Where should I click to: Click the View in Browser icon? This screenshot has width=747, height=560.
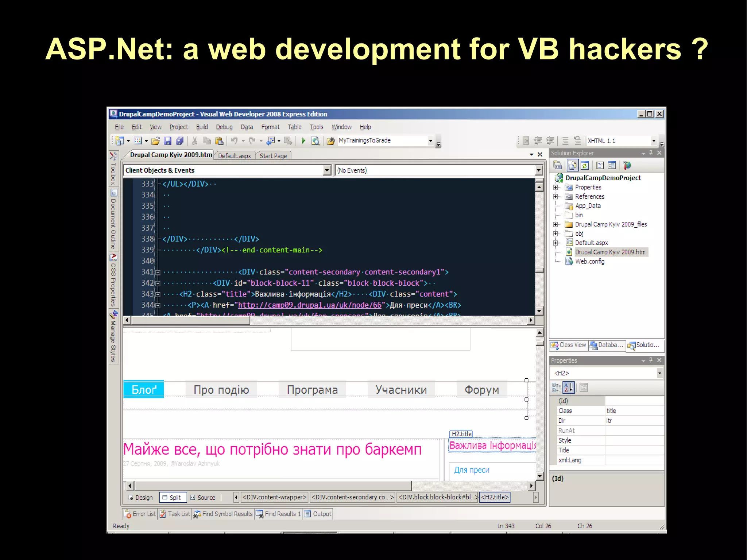click(316, 141)
